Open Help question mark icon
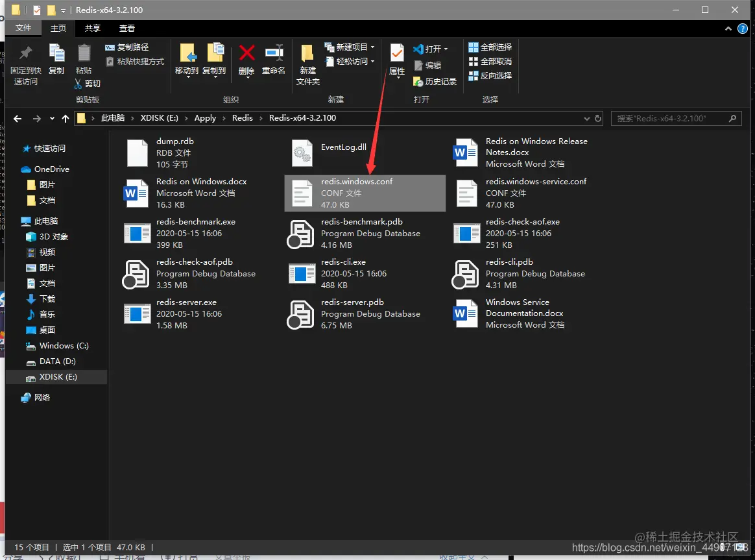 tap(743, 29)
